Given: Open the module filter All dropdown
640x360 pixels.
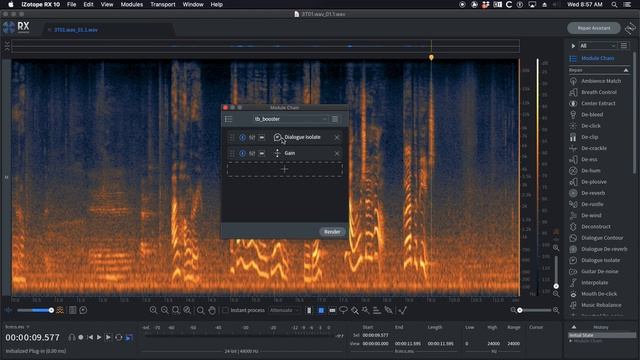Looking at the screenshot, I should point(598,46).
